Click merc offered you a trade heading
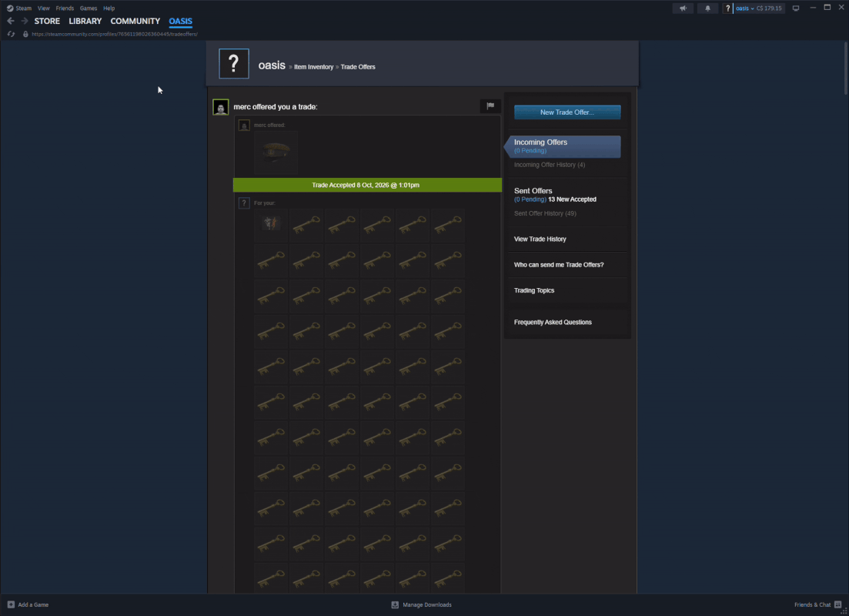The height and width of the screenshot is (616, 849). click(x=275, y=107)
